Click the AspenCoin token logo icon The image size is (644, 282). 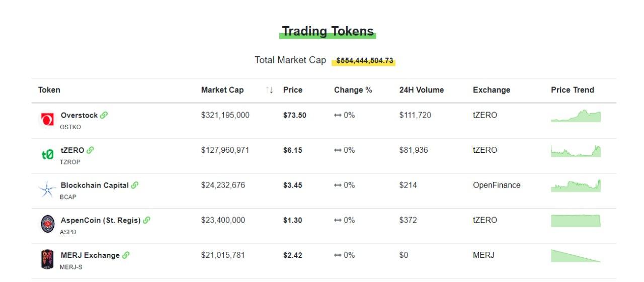tap(47, 224)
